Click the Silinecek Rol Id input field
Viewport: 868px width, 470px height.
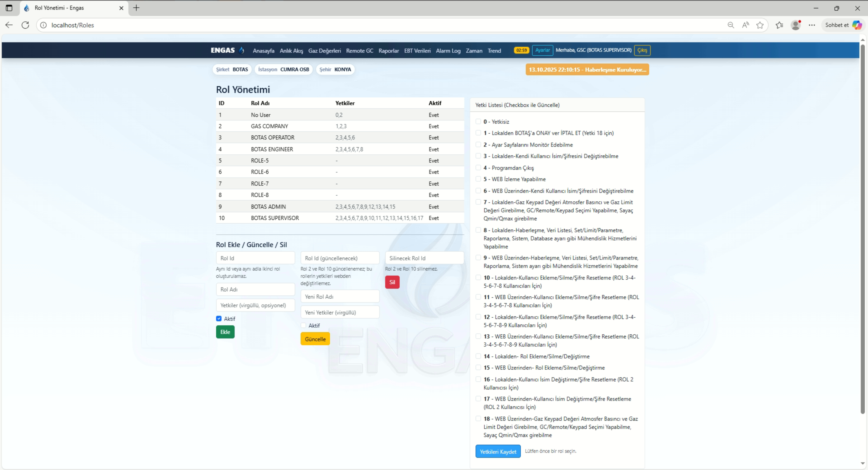pyautogui.click(x=424, y=258)
